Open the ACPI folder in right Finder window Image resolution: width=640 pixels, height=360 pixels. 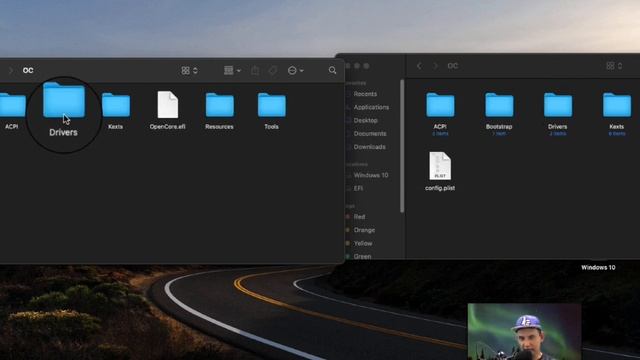click(x=440, y=105)
